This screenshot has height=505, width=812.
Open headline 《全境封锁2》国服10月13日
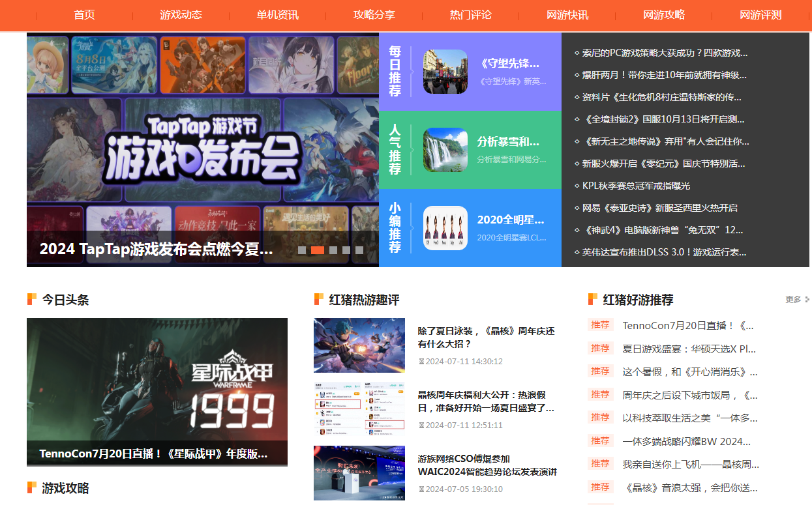click(x=663, y=119)
